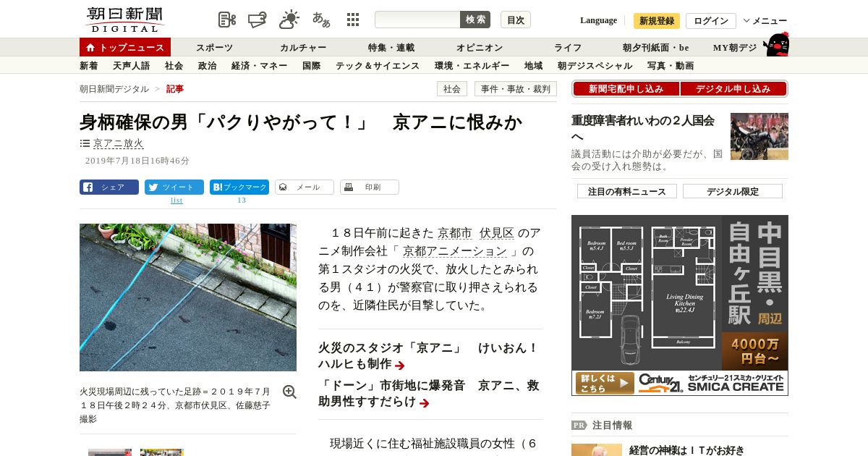This screenshot has height=456, width=868.
Task: Share the article on Facebook
Action: (x=109, y=187)
